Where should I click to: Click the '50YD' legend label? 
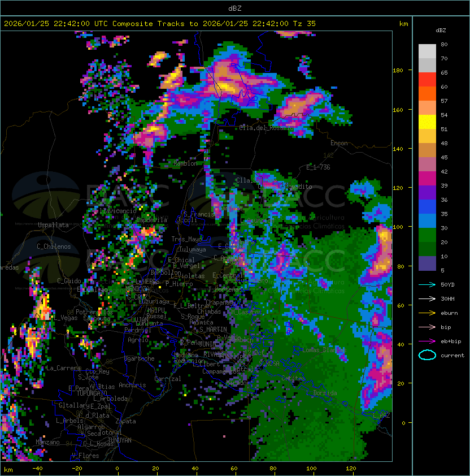(x=447, y=285)
